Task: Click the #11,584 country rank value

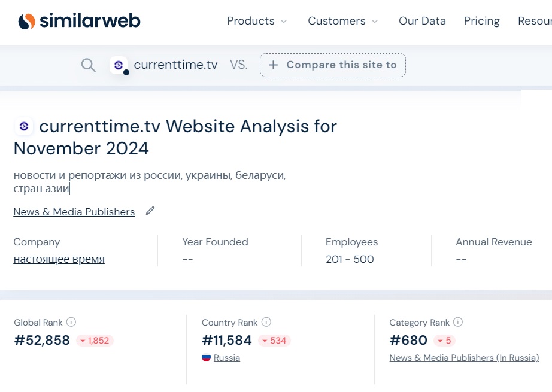Action: click(x=227, y=341)
